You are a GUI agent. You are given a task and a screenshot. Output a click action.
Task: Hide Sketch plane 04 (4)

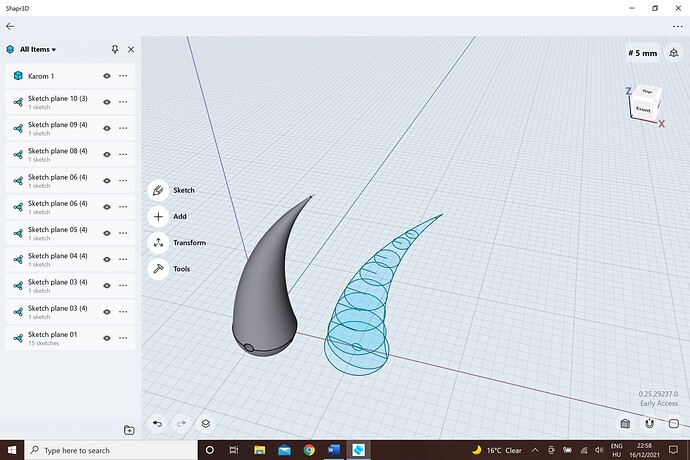point(106,259)
